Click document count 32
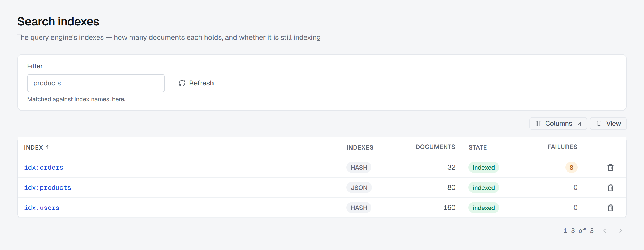644x250 pixels. pos(451,167)
